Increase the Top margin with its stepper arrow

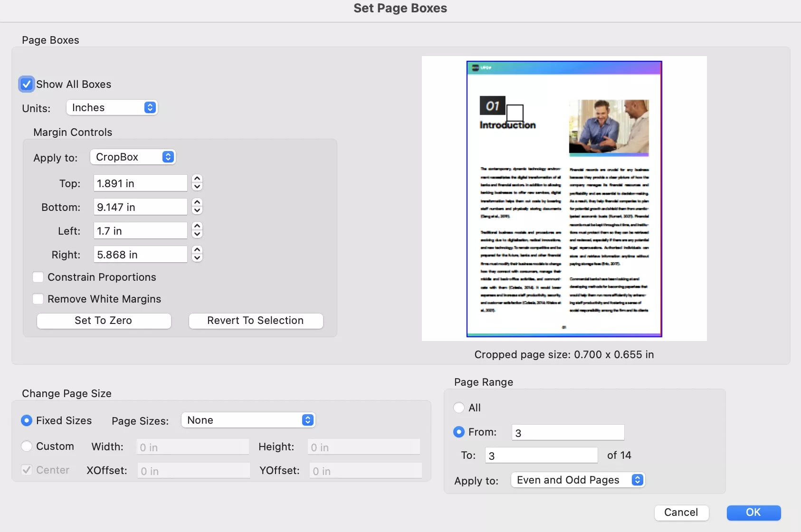[198, 179]
